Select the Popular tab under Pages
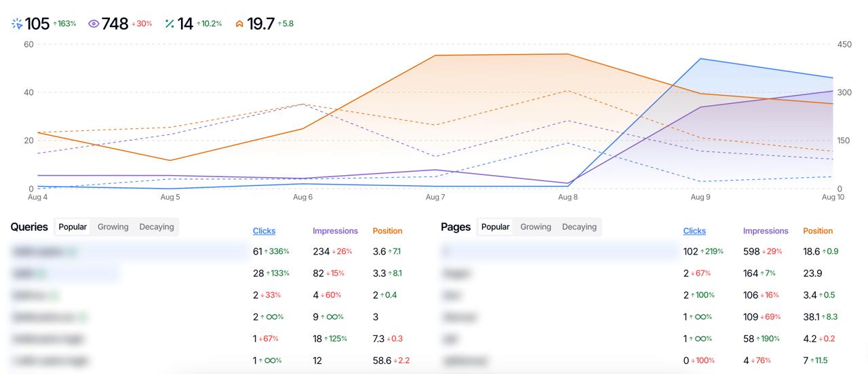Screen dimensions: 868x374 (495, 227)
